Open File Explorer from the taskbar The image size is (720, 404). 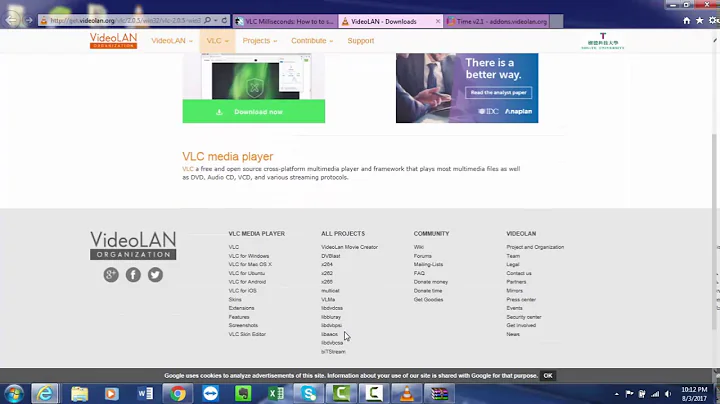[x=79, y=393]
